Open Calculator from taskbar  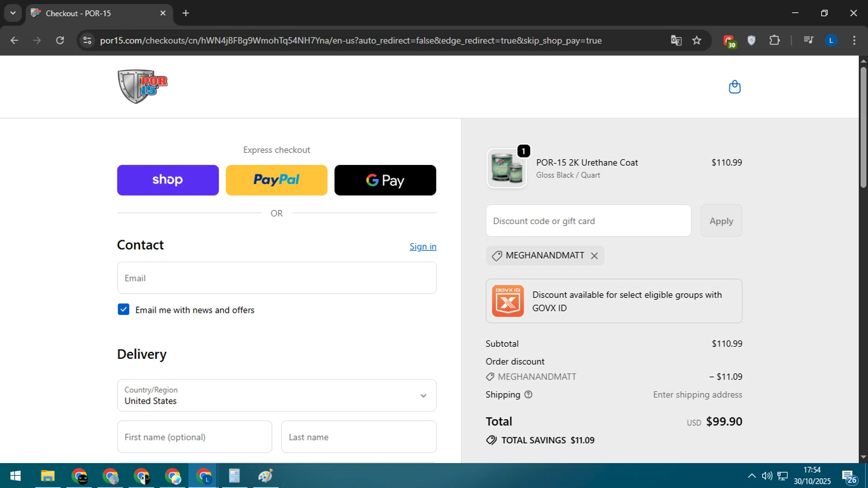pyautogui.click(x=234, y=476)
